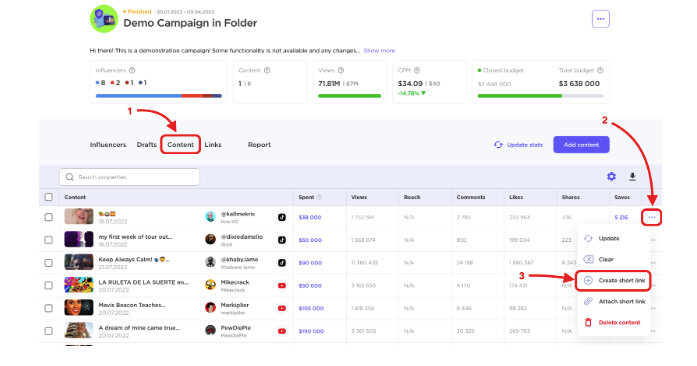Click the Update stats refresh icon
The width and height of the screenshot is (697, 366).
(498, 145)
